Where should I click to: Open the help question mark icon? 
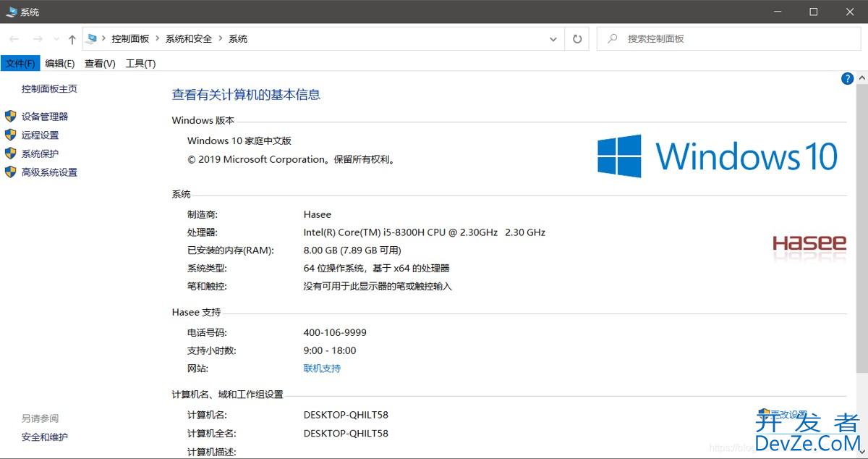[847, 79]
